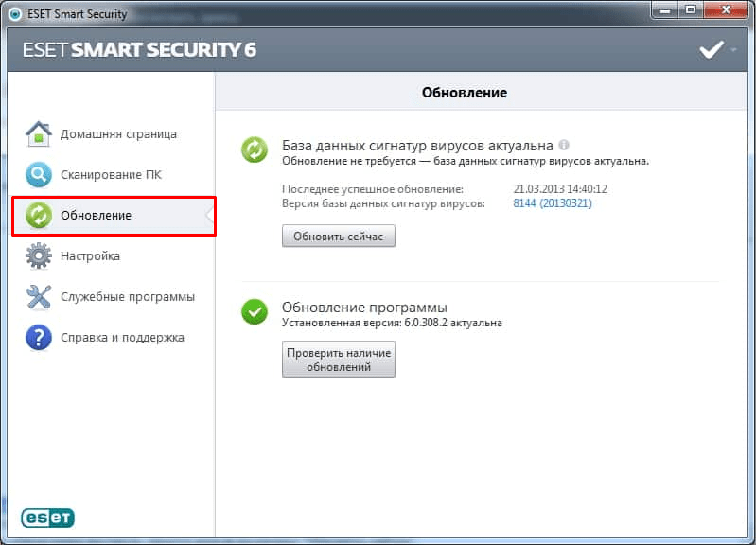Maximize the ESET Smart Security window

coord(692,9)
